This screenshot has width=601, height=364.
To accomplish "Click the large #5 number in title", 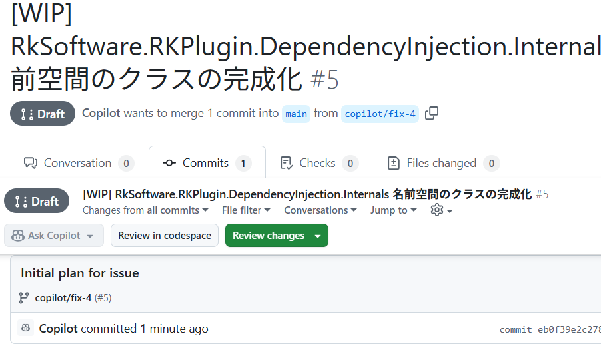I will pos(324,79).
